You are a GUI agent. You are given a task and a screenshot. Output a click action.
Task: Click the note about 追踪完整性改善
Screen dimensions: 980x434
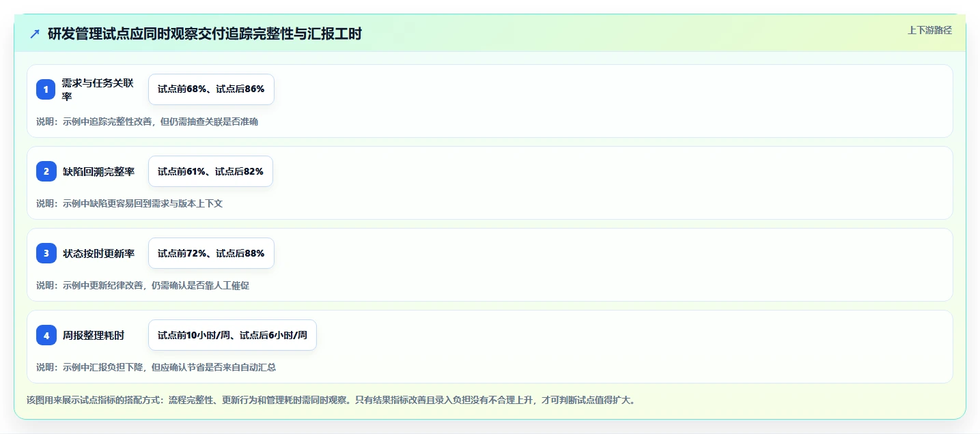(147, 121)
